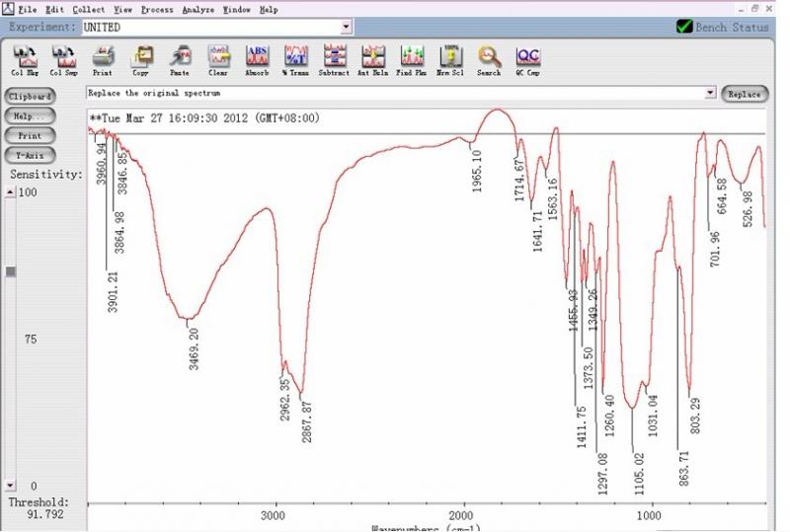
Task: Open the Experiment dropdown showing UNITED
Action: point(346,27)
